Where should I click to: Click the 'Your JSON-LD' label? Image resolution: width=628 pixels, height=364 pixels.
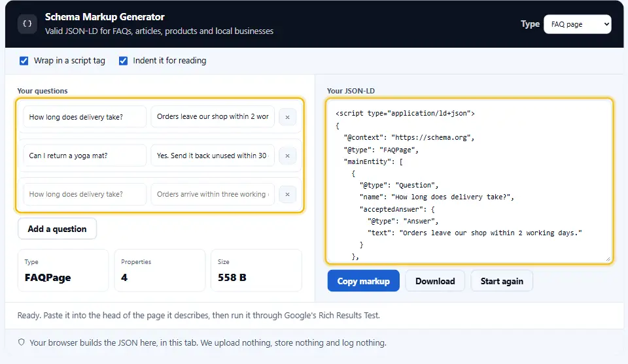click(x=351, y=91)
